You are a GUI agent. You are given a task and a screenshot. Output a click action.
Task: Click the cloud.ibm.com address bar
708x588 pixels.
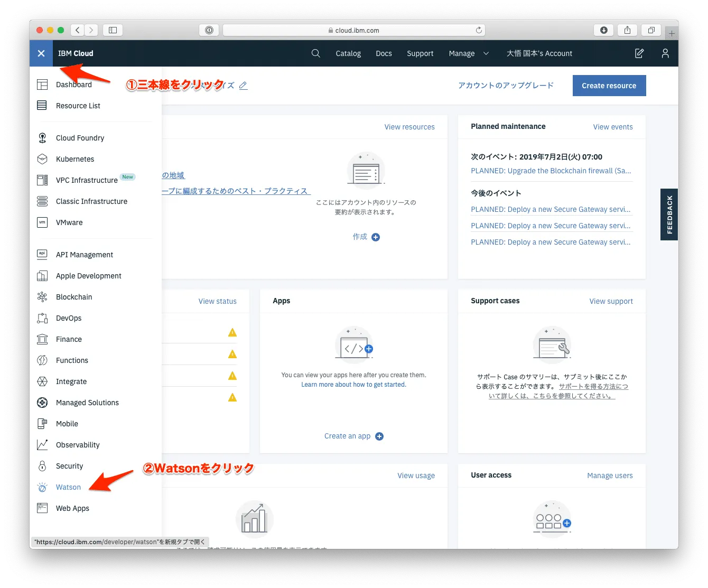pyautogui.click(x=354, y=30)
